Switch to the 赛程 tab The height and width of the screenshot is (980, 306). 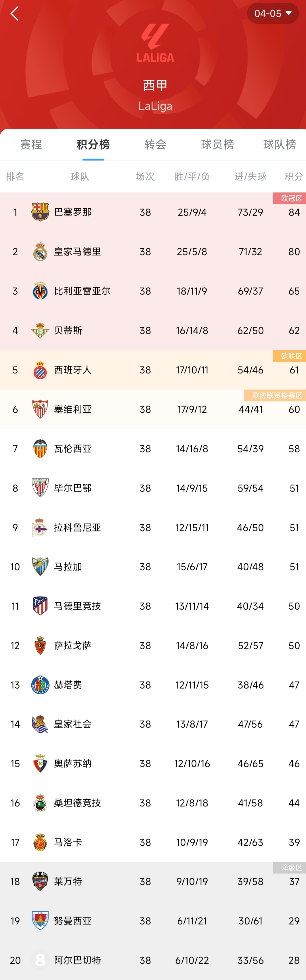31,144
